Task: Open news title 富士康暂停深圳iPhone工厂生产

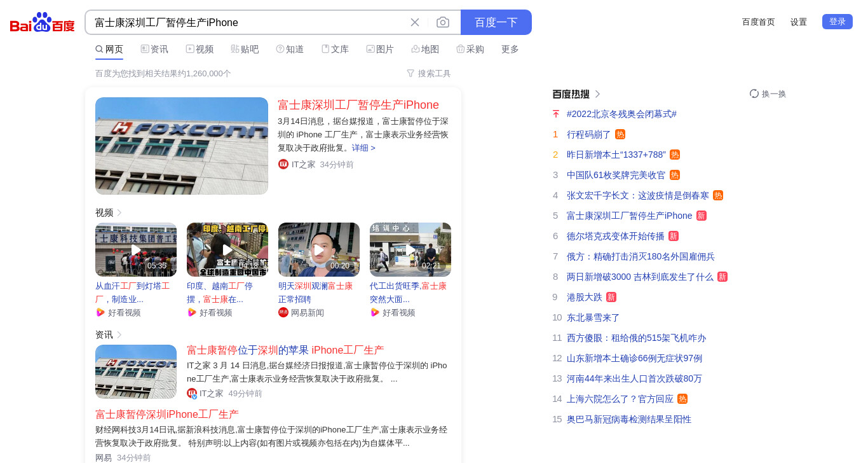Action: click(x=167, y=414)
